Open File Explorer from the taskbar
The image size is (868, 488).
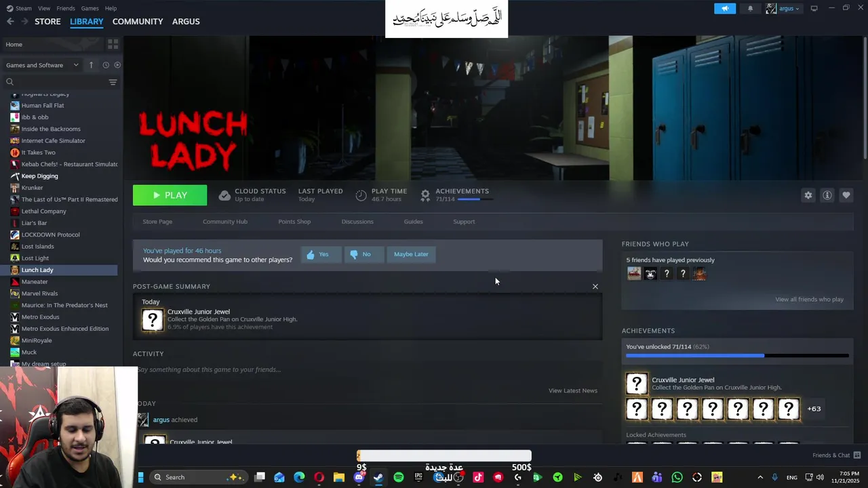(x=339, y=477)
